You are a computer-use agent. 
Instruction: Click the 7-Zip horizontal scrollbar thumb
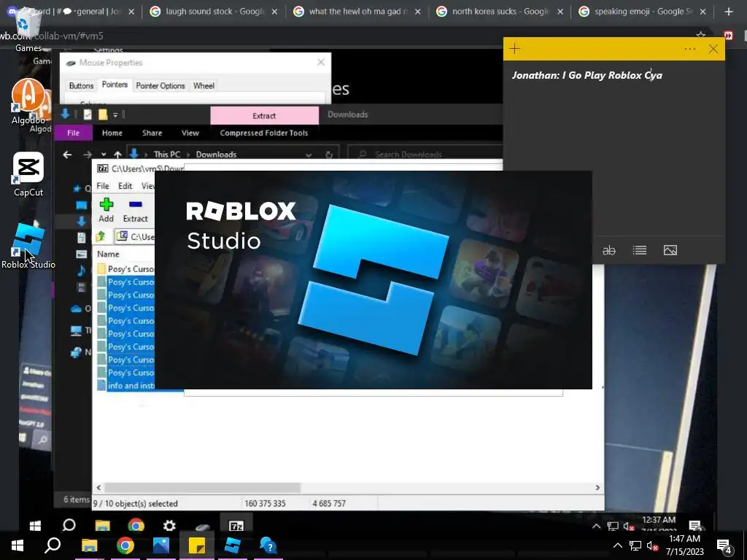pos(203,488)
